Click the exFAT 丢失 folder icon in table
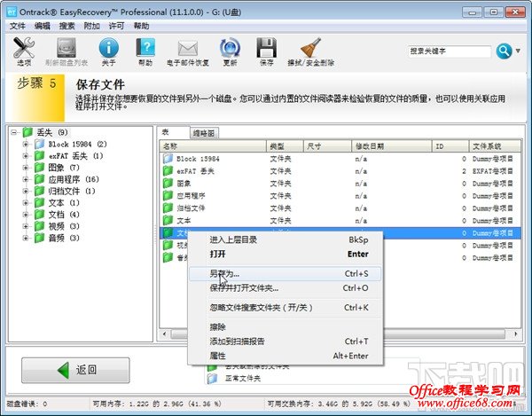 pyautogui.click(x=168, y=170)
